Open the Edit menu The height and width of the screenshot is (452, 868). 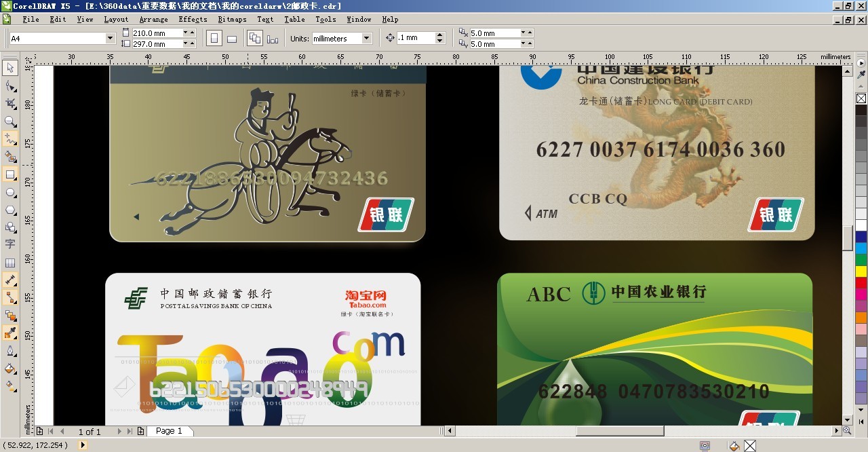[x=58, y=19]
